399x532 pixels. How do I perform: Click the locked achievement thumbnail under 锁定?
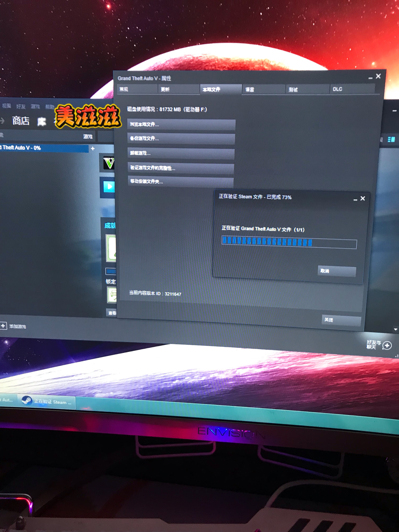112,295
